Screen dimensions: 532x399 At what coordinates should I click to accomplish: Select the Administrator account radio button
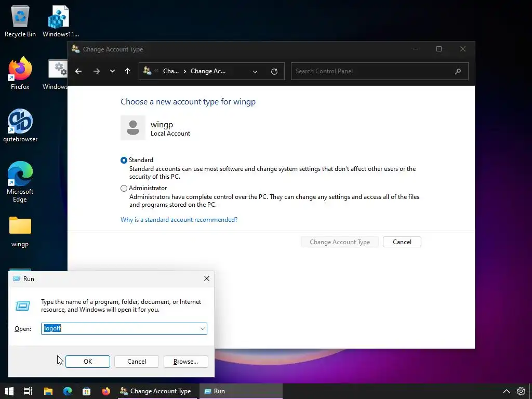pos(124,188)
